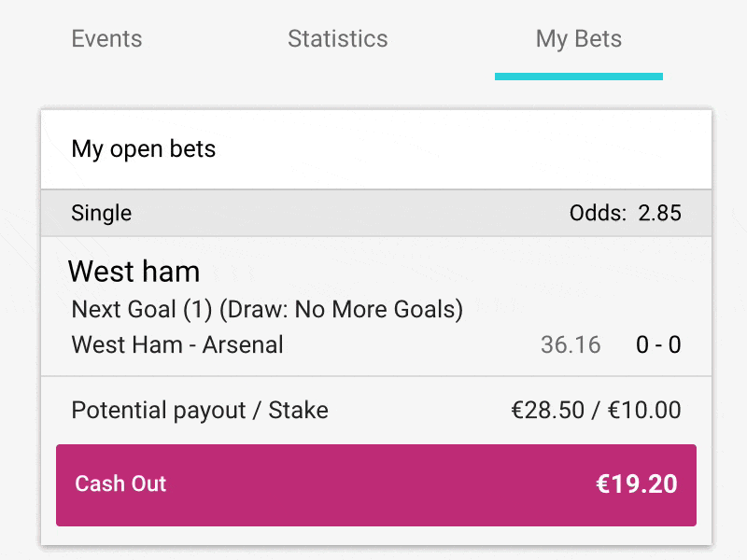Viewport: 747px width, 560px height.
Task: Click the Odds label
Action: coord(598,213)
